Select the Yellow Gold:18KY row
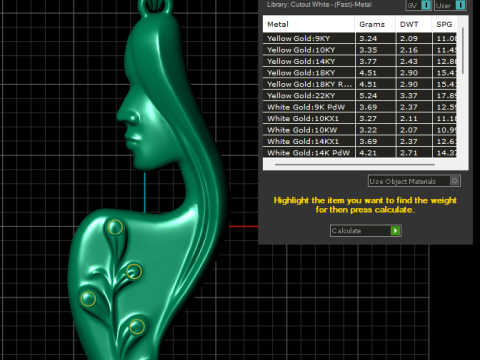 360,73
